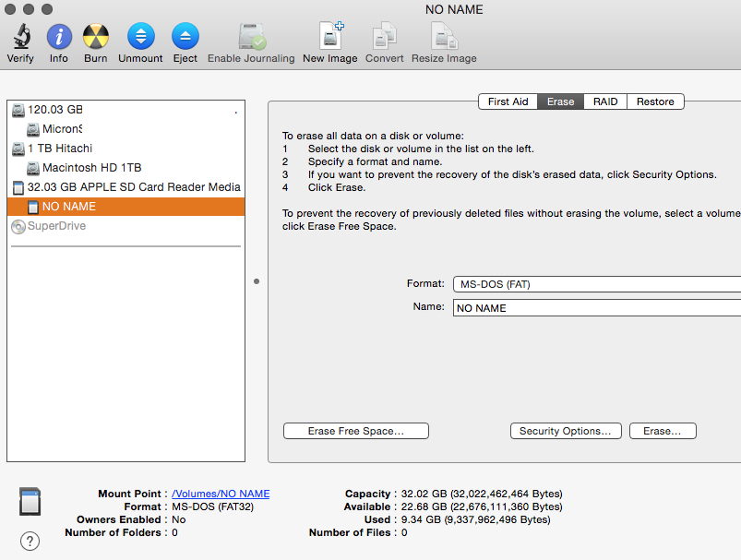Click the Enable Journaling icon
This screenshot has height=560, width=741.
pos(252,36)
